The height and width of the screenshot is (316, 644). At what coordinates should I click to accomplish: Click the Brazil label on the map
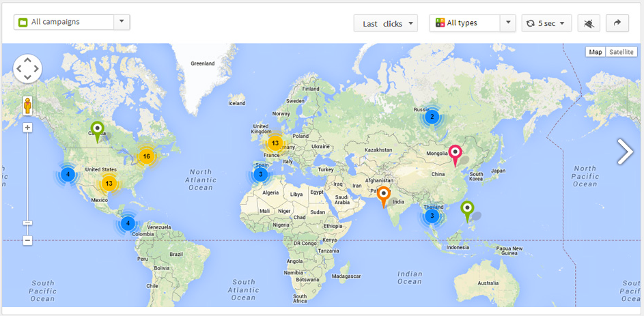coord(176,254)
